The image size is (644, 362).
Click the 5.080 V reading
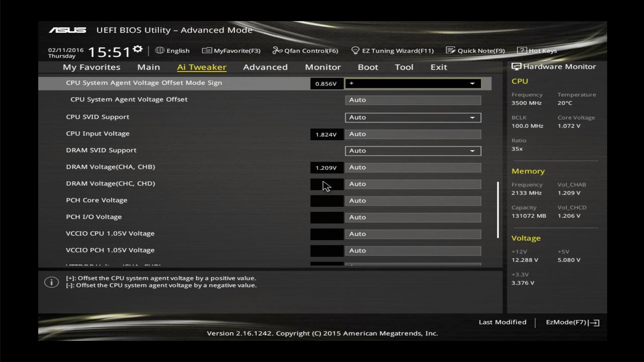[x=569, y=260]
